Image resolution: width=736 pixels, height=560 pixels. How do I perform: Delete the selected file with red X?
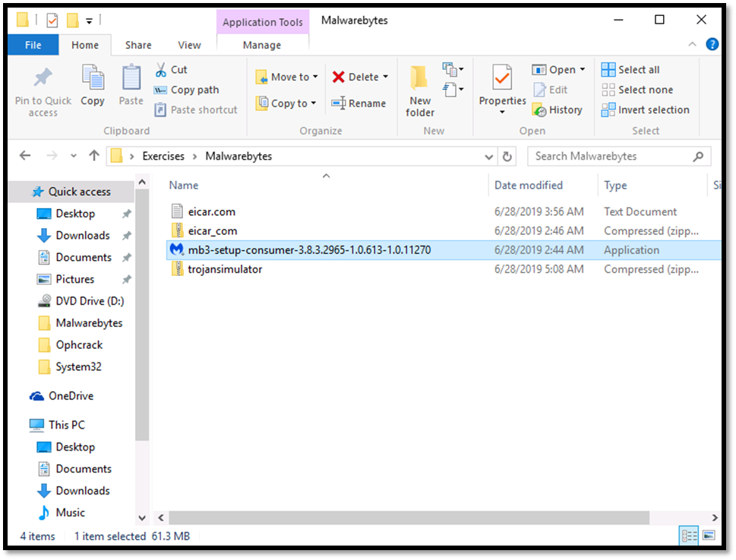pos(355,77)
